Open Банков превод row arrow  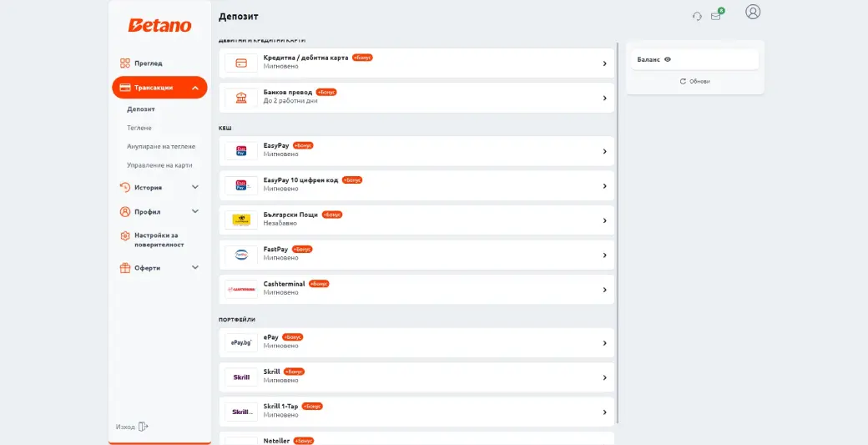[605, 98]
